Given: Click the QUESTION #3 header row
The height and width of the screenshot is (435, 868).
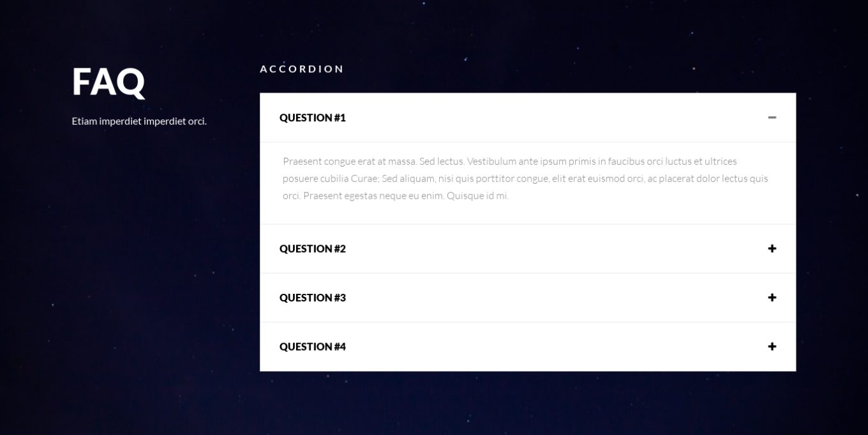Looking at the screenshot, I should click(x=313, y=298).
